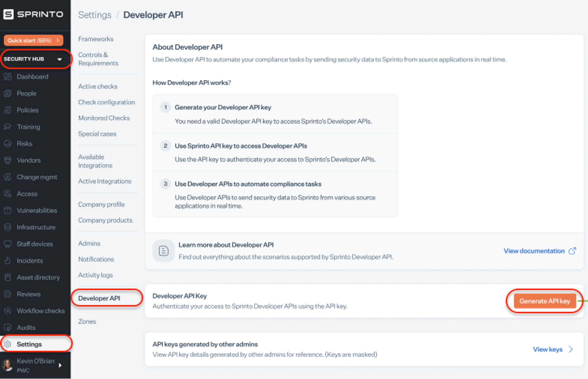Click the Risks sidebar icon
This screenshot has width=588, height=379.
click(x=8, y=143)
